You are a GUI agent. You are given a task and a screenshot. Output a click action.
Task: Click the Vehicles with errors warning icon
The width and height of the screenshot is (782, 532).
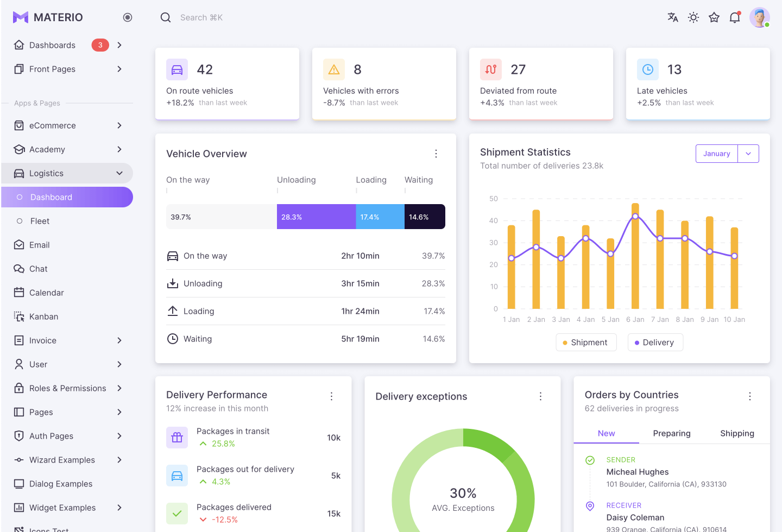[x=334, y=69]
